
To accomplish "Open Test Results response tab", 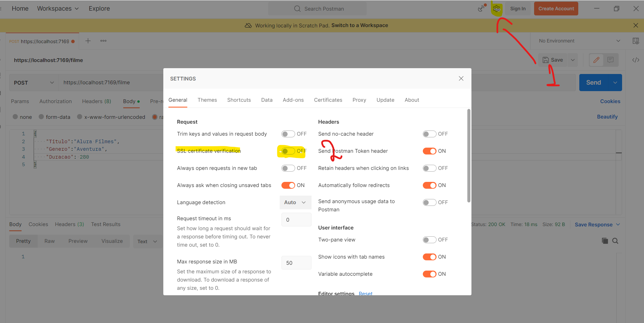I will tap(106, 224).
